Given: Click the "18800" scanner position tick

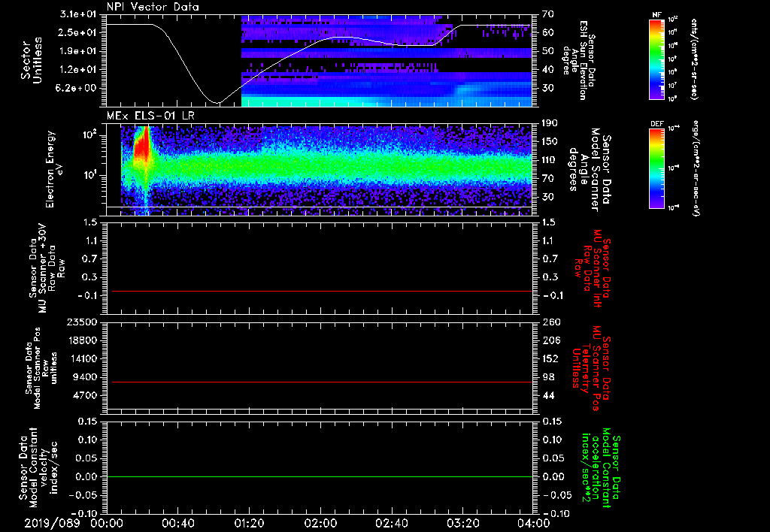Looking at the screenshot, I should (82, 340).
